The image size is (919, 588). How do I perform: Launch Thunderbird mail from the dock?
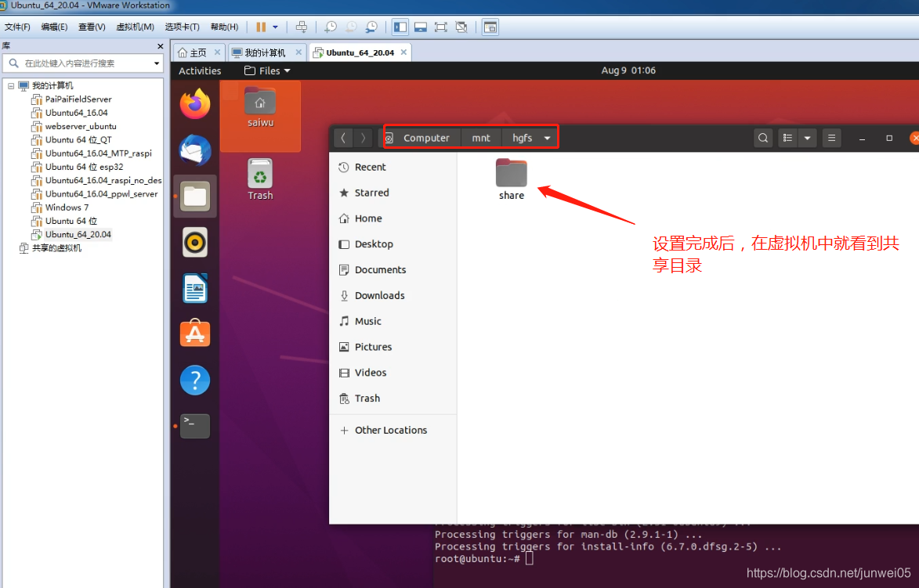pos(195,150)
